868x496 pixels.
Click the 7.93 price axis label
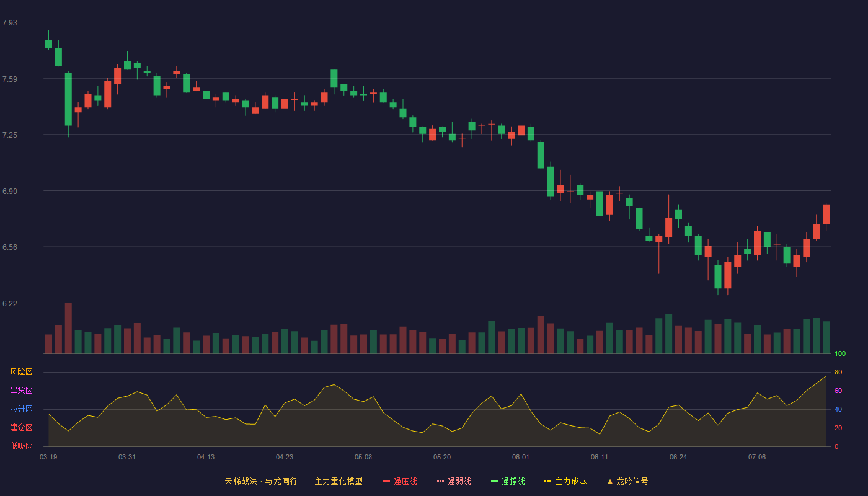pos(10,23)
